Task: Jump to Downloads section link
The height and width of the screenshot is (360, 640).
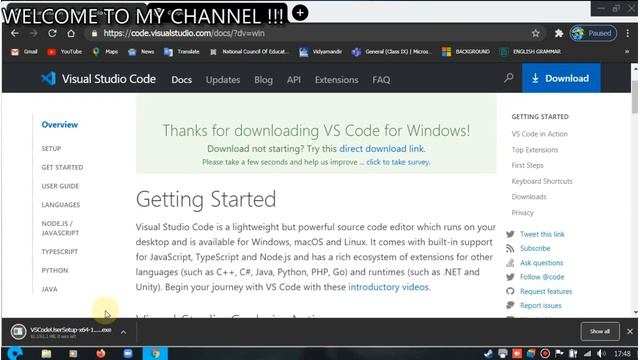Action: 529,197
